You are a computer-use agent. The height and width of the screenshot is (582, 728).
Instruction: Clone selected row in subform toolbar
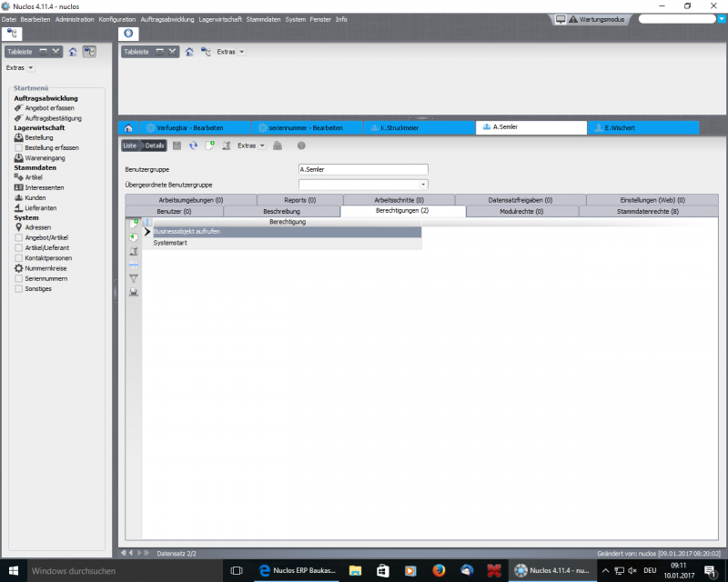coord(134,237)
